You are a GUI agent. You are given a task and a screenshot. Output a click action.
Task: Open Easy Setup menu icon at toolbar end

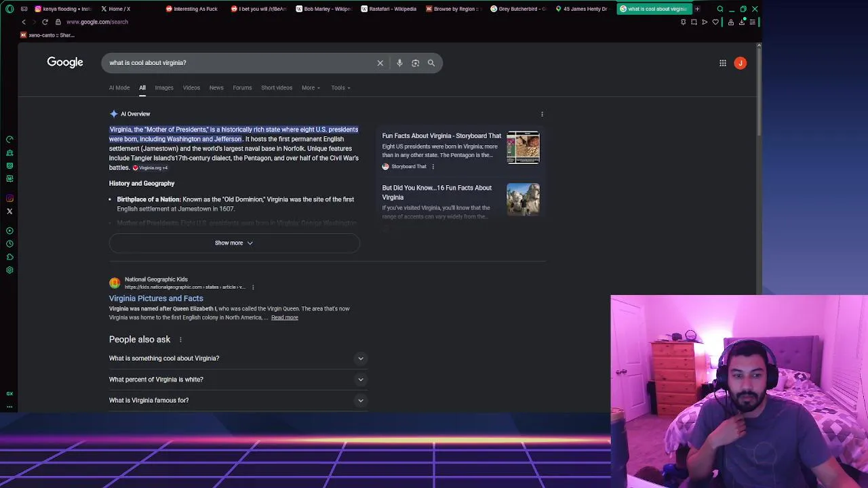752,22
